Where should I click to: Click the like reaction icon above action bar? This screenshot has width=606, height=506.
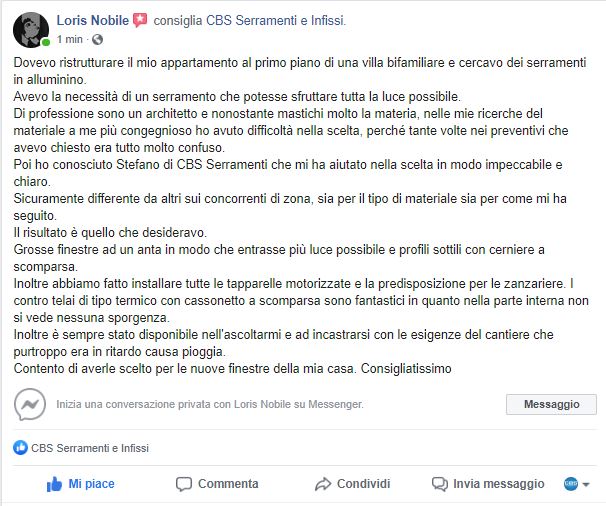[x=20, y=448]
